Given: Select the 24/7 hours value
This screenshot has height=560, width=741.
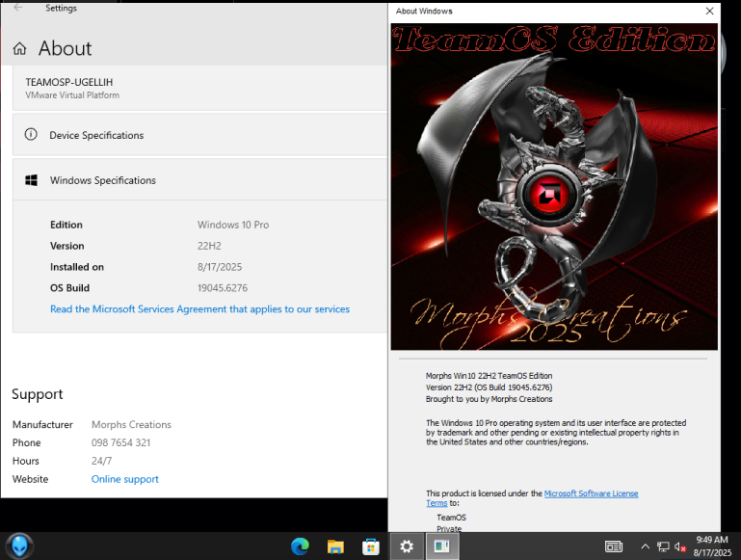Looking at the screenshot, I should (101, 461).
